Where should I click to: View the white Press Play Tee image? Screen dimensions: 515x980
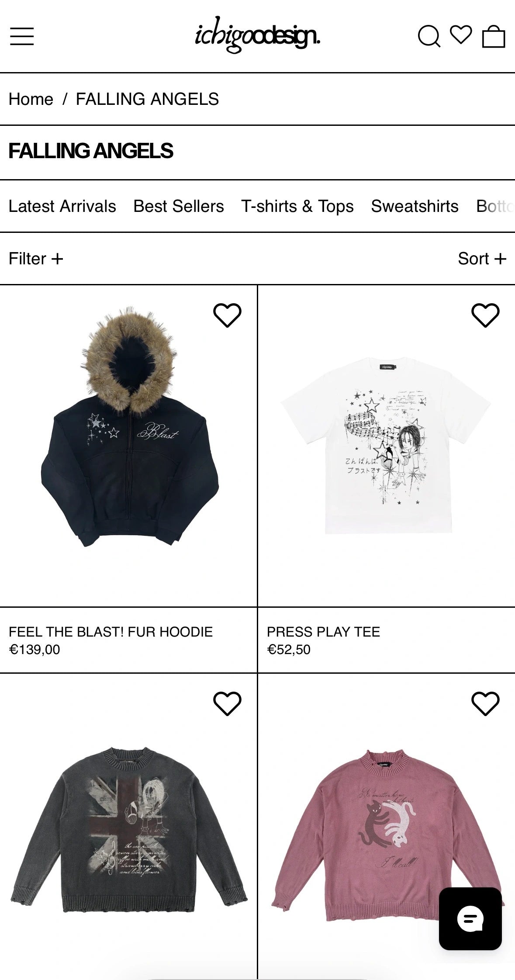tap(386, 446)
